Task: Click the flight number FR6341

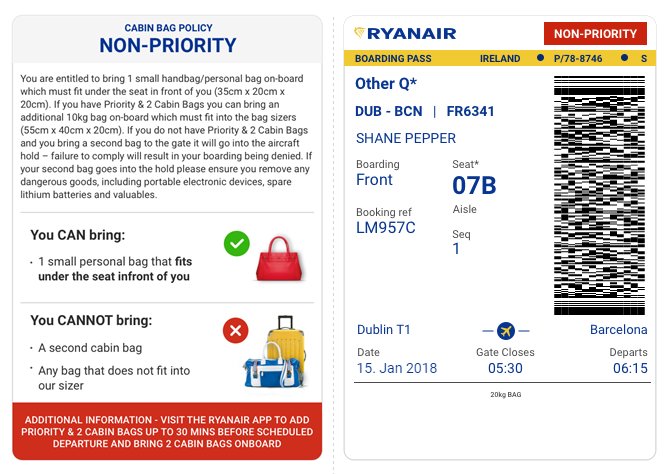Action: point(470,111)
